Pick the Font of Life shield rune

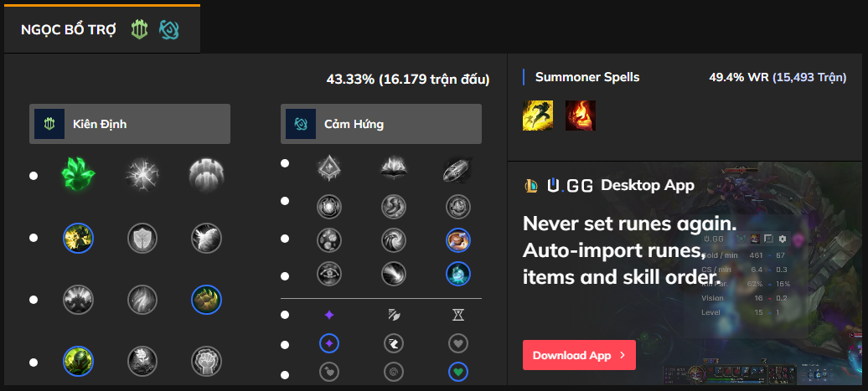pos(142,239)
